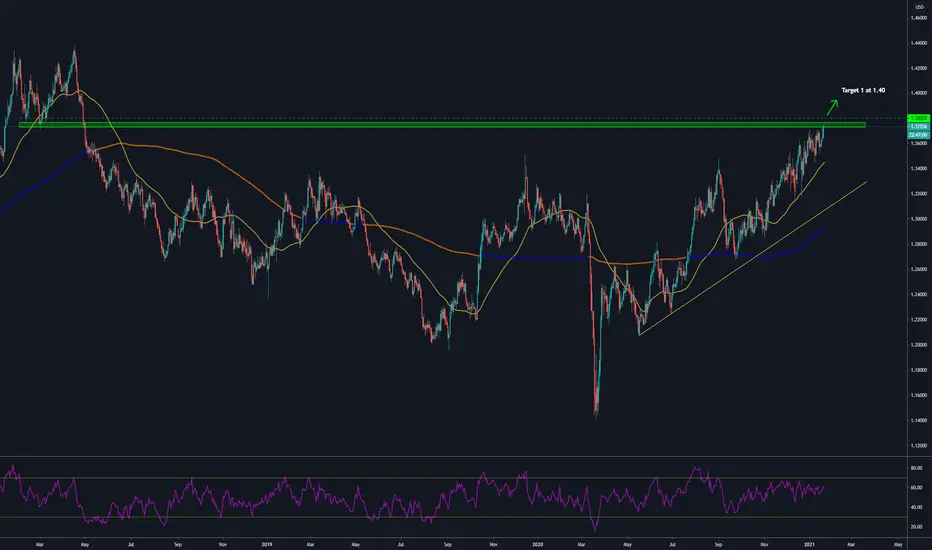Click the 1.34000 price axis value

(919, 168)
